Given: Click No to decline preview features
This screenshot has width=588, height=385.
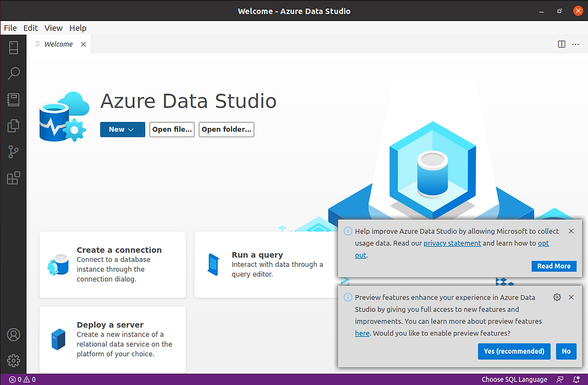Looking at the screenshot, I should point(566,351).
